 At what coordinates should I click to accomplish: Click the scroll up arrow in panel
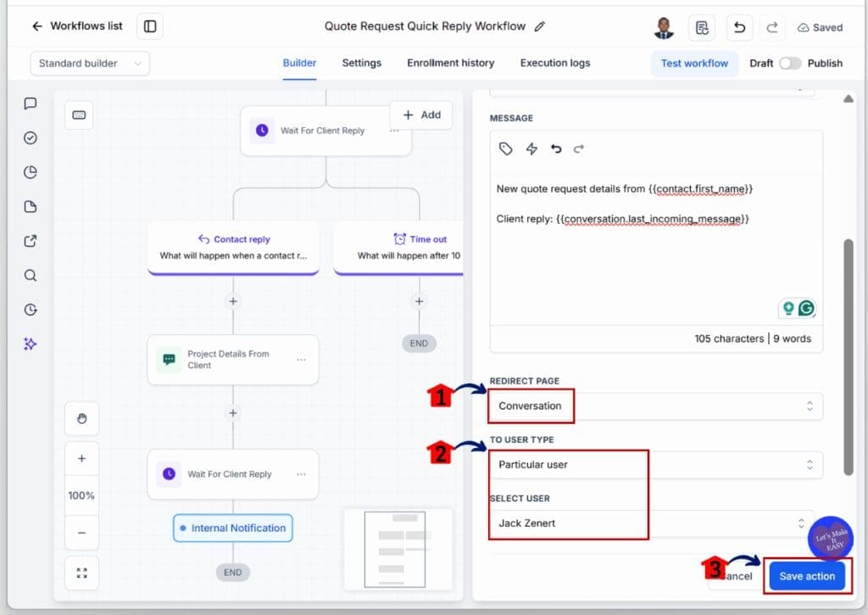(848, 98)
